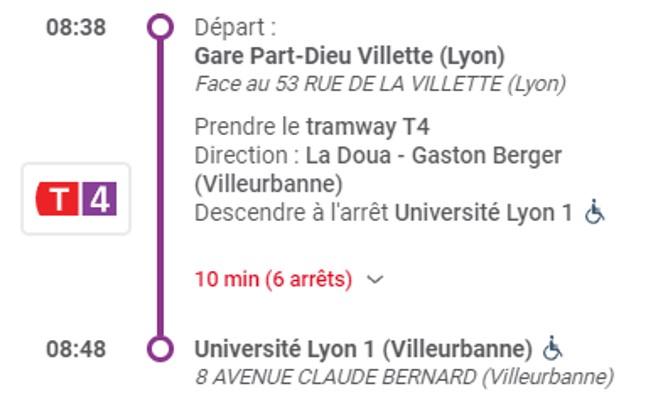Screen dimensions: 651x413
Task: Select Université Lyon 1 (Villeurbanne) arrival stop
Action: tap(364, 349)
